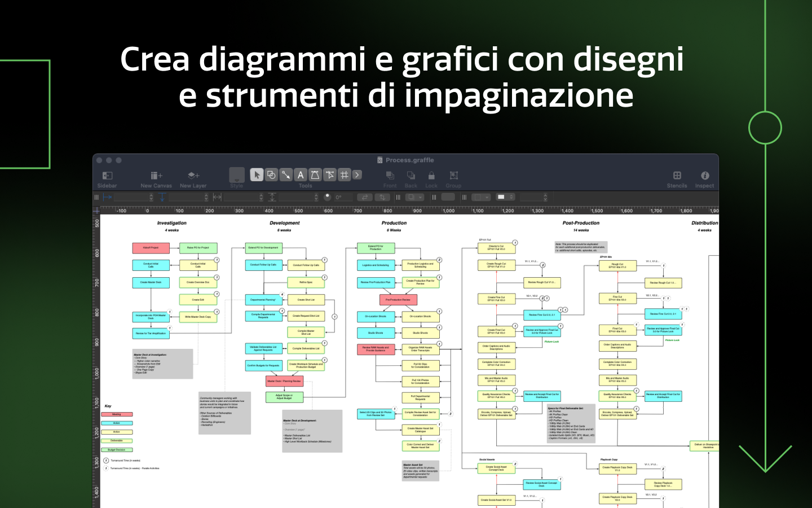Viewport: 812px width, 508px height.
Task: Click the fill color well
Action: point(448,197)
